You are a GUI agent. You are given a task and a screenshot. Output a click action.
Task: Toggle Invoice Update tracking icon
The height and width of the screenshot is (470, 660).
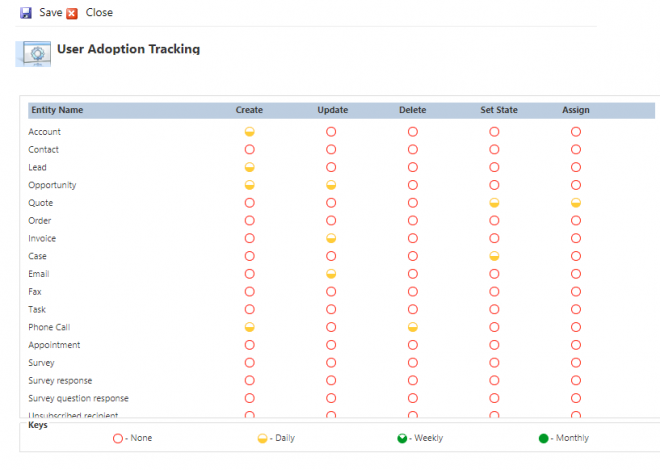331,238
